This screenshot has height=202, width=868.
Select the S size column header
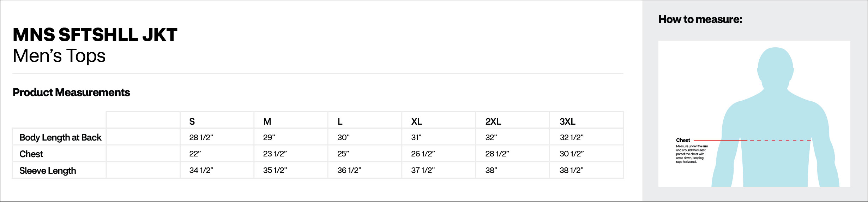192,121
